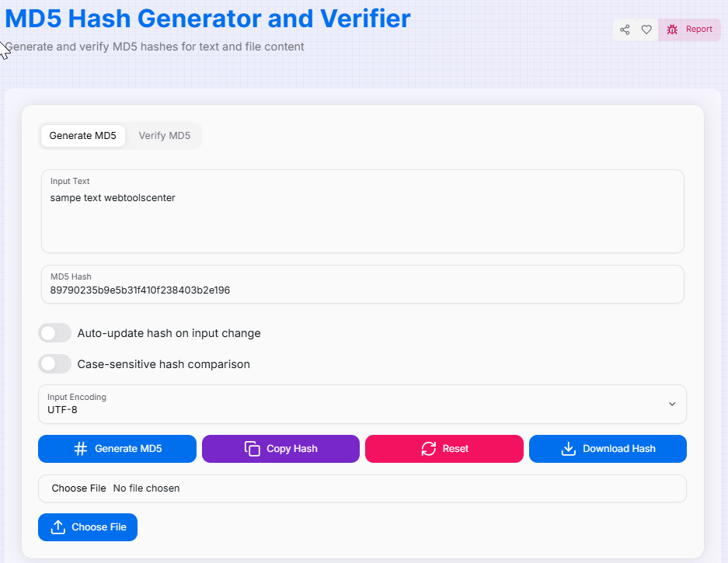Click the copy icon on Copy Hash button
Image resolution: width=728 pixels, height=563 pixels.
(252, 449)
